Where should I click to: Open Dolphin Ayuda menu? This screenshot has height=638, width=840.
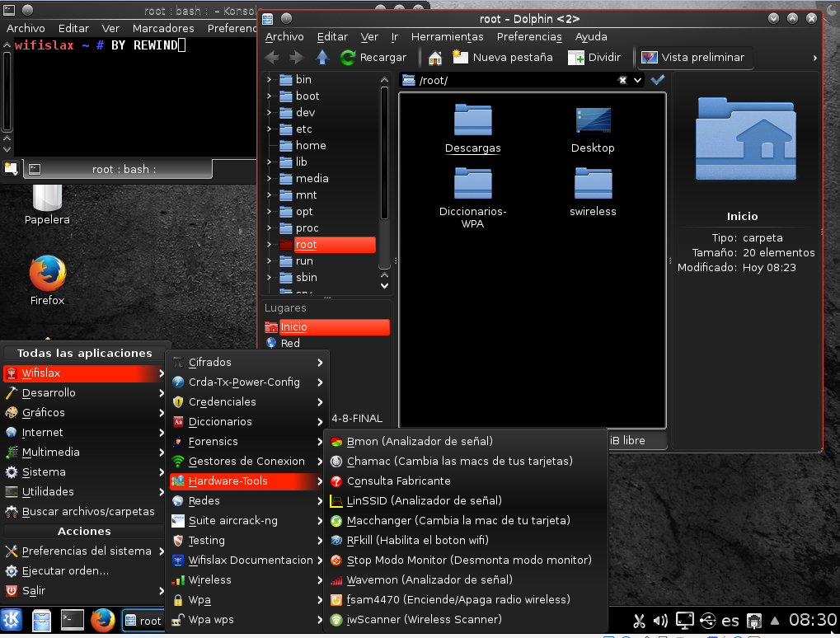point(591,36)
